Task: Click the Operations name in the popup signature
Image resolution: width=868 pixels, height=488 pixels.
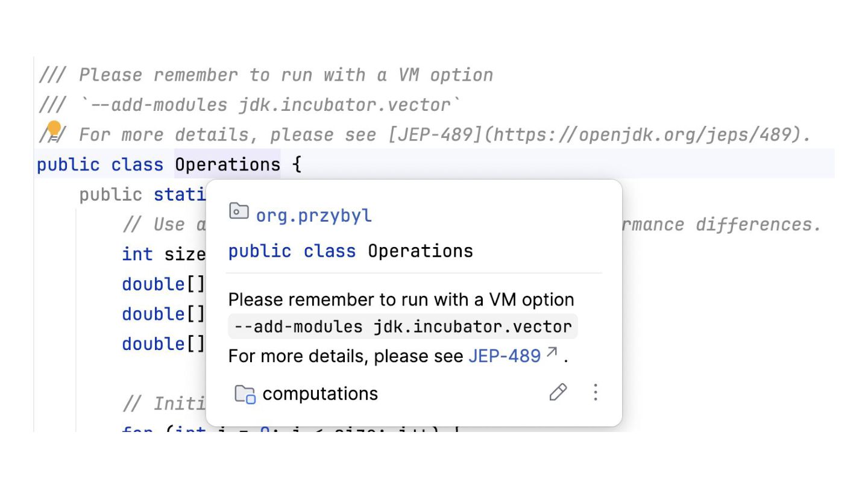Action: [420, 251]
